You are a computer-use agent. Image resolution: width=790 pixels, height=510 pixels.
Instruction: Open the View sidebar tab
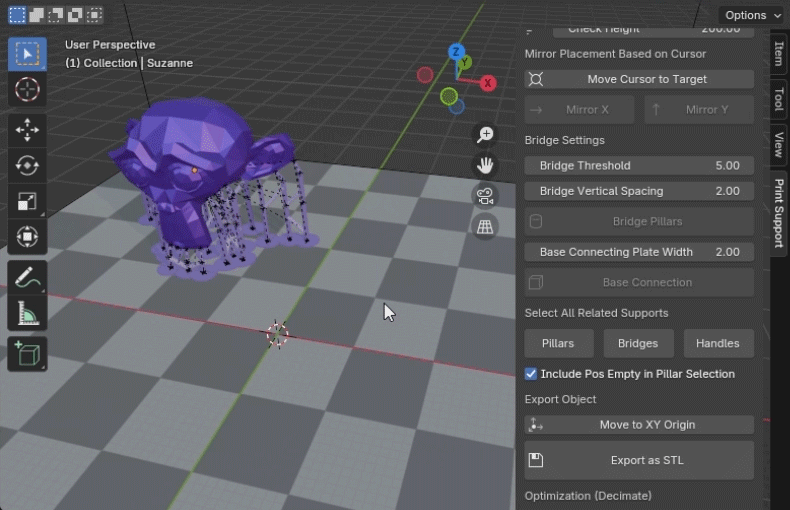pos(779,145)
